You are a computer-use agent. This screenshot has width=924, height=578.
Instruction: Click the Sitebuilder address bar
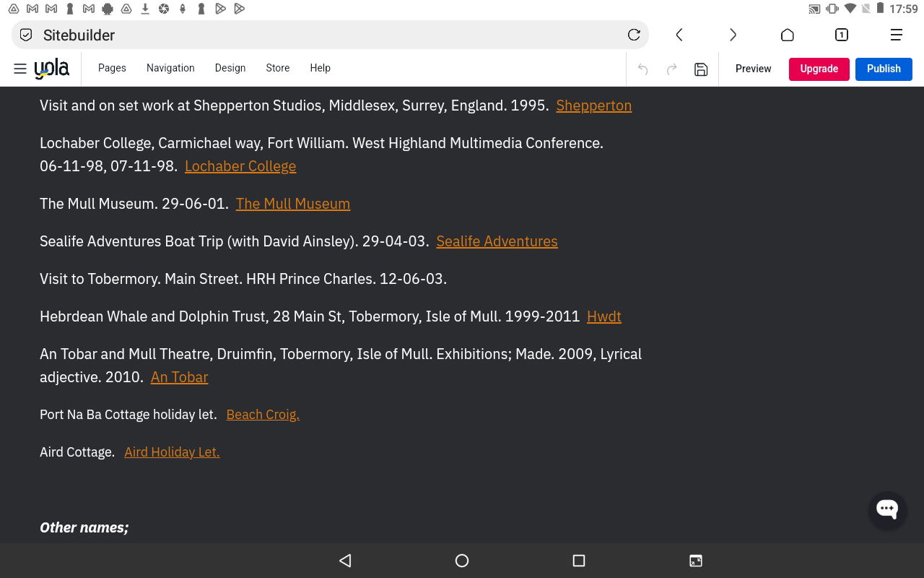[330, 35]
